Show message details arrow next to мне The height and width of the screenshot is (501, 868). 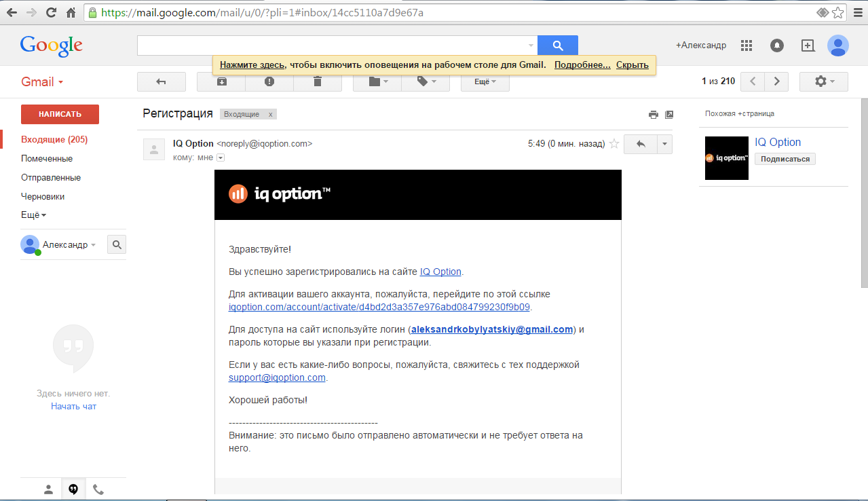(220, 157)
